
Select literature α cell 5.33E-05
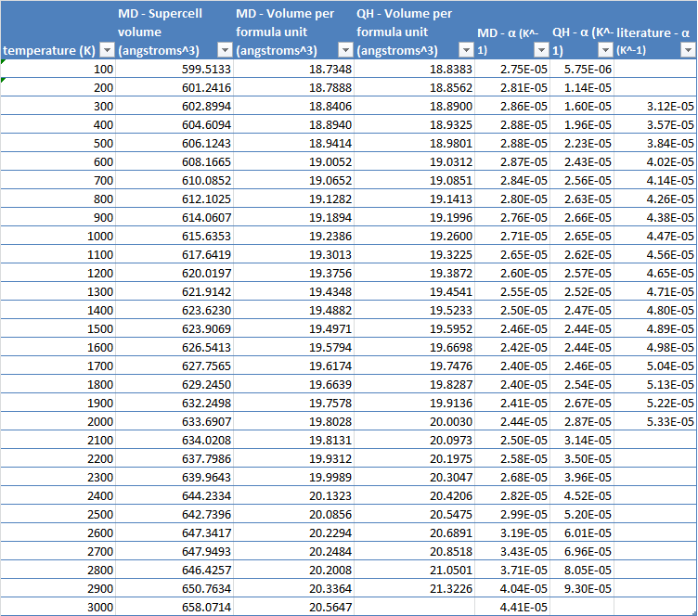[x=655, y=421]
